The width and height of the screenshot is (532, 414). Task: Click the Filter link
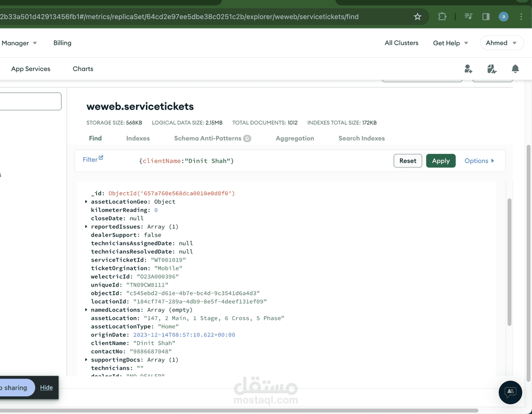click(x=90, y=160)
